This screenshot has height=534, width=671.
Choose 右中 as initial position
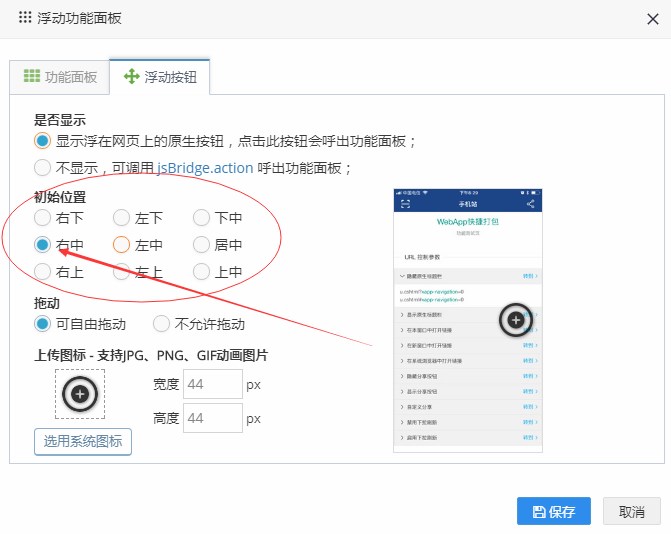pyautogui.click(x=42, y=245)
